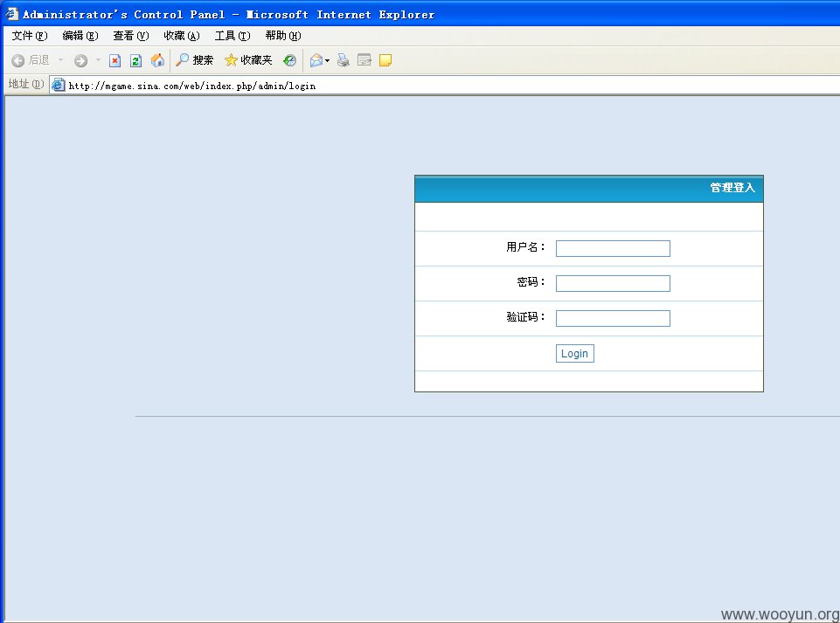840x623 pixels.
Task: Focus the 验证码 captcha input field
Action: [613, 318]
